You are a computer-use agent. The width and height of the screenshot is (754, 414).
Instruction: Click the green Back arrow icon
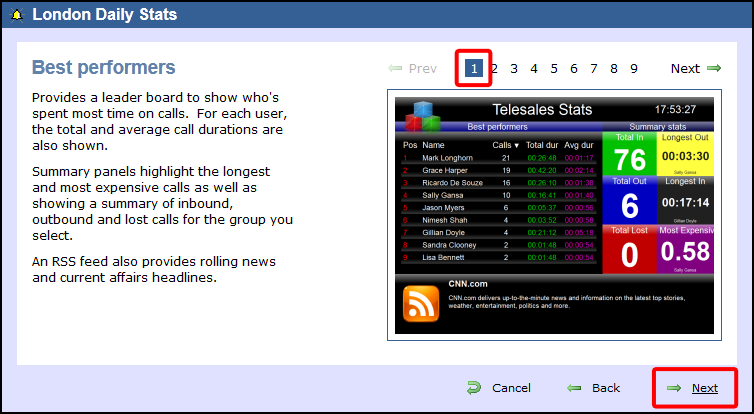(x=574, y=388)
